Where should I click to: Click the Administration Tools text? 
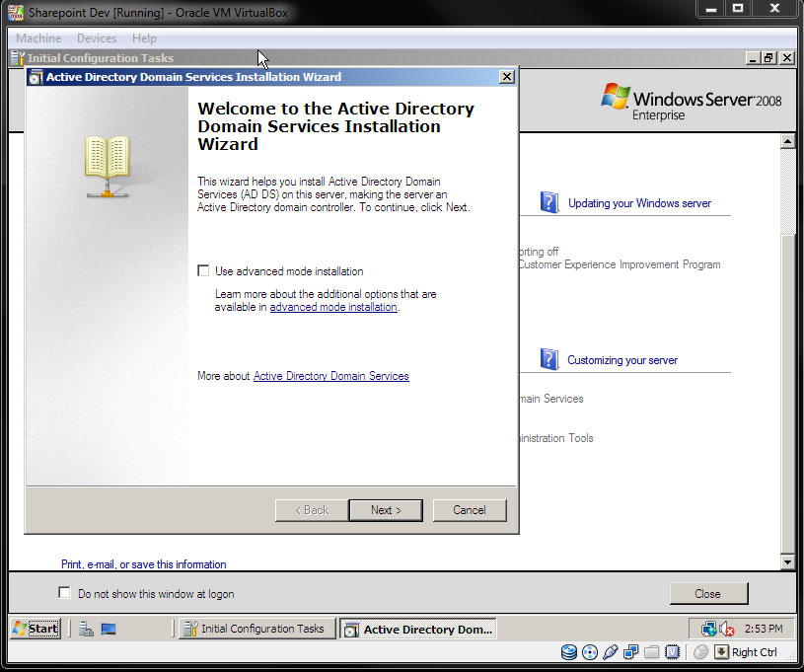click(x=556, y=438)
